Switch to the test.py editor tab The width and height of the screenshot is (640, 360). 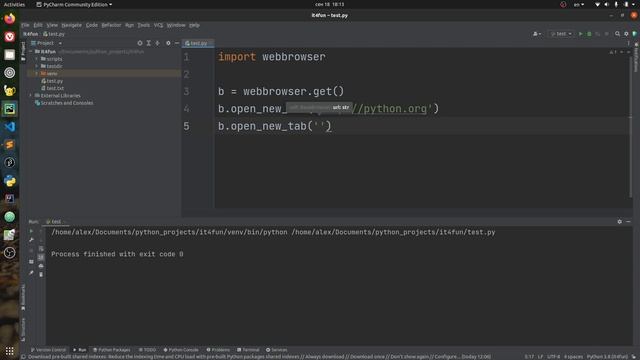pos(198,43)
